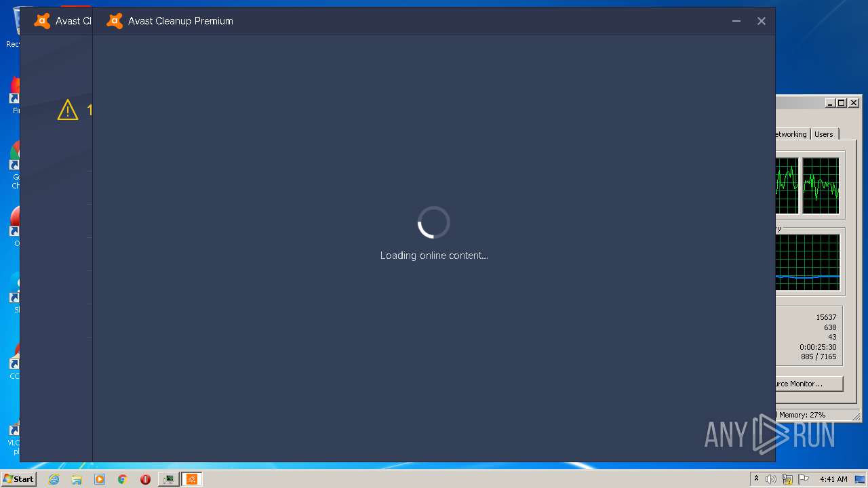Click the Avast Cleanup Premium logo icon
This screenshot has width=868, height=488.
[115, 21]
